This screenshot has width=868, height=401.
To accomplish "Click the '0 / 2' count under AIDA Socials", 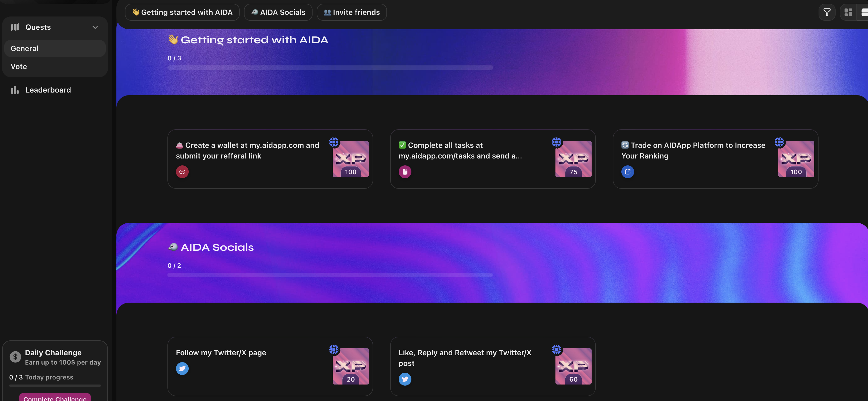I will (x=174, y=265).
